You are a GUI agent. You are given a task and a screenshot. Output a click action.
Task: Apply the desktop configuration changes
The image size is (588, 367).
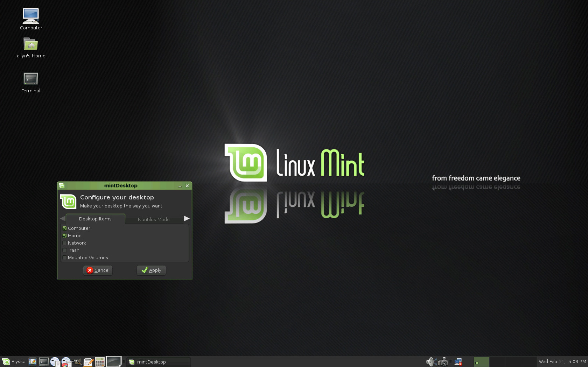151,270
